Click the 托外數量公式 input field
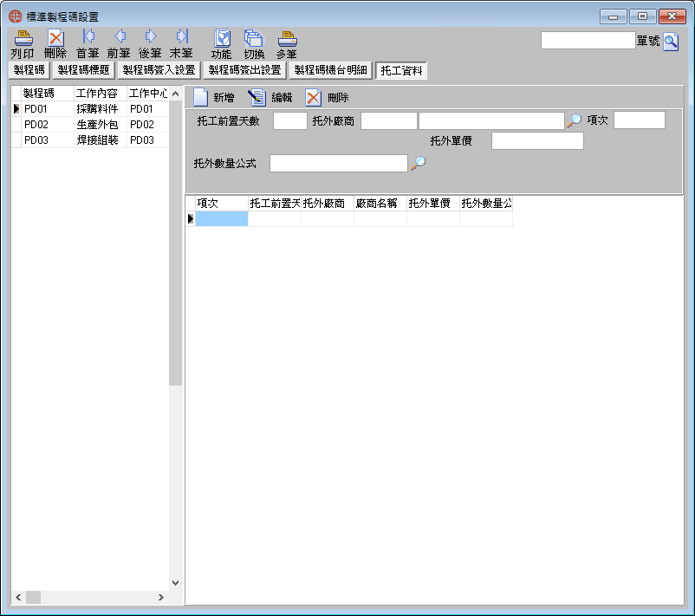The height and width of the screenshot is (616, 695). click(x=339, y=163)
